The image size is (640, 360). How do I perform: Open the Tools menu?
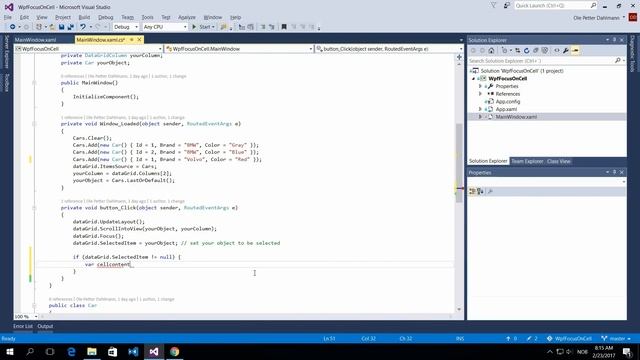147,18
